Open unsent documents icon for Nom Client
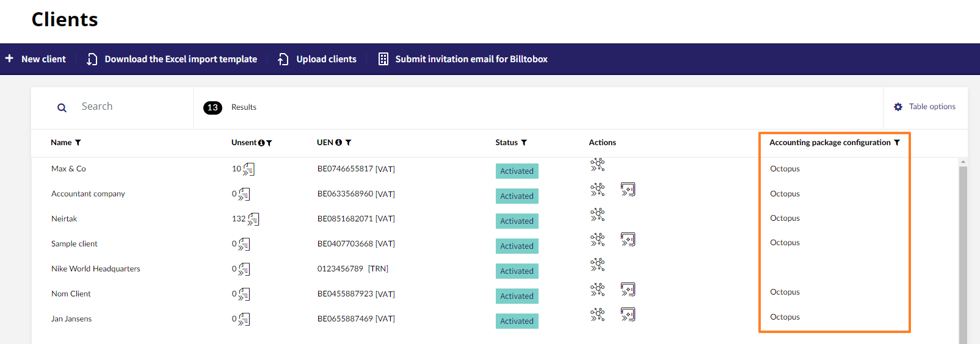This screenshot has height=344, width=980. click(244, 295)
